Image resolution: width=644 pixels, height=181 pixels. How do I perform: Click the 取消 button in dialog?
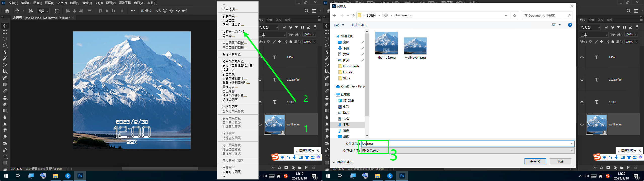tap(560, 161)
